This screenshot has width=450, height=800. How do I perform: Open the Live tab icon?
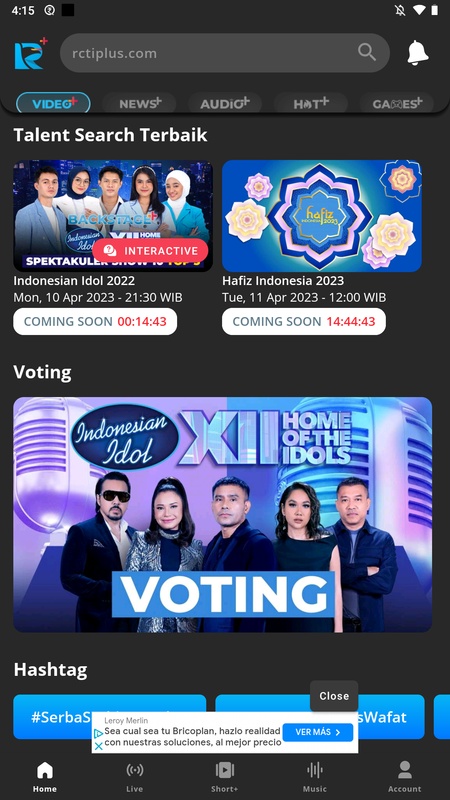[135, 769]
